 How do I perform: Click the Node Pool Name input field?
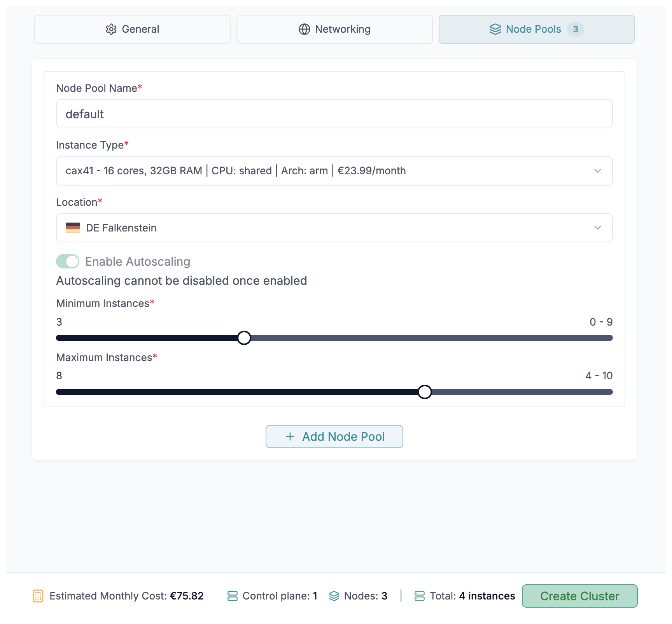pos(334,114)
